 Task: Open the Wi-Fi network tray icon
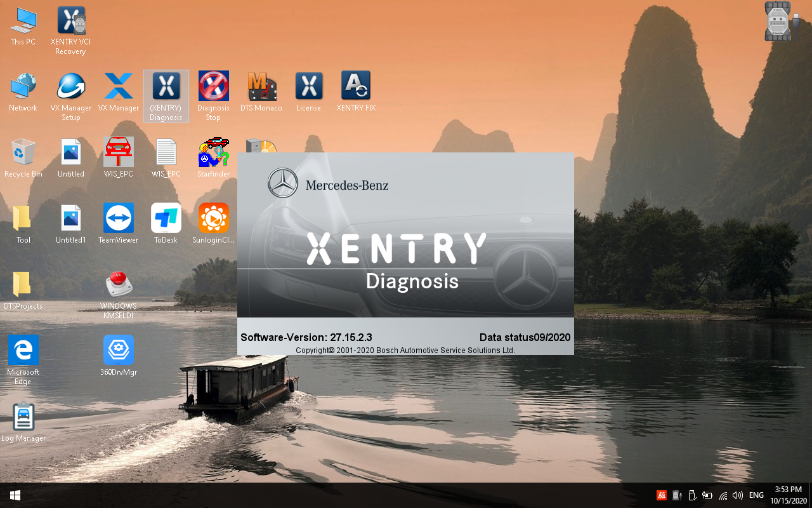pos(723,495)
